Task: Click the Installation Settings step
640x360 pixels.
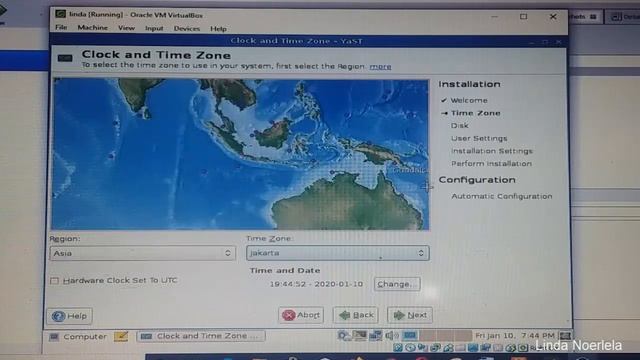Action: (x=492, y=151)
